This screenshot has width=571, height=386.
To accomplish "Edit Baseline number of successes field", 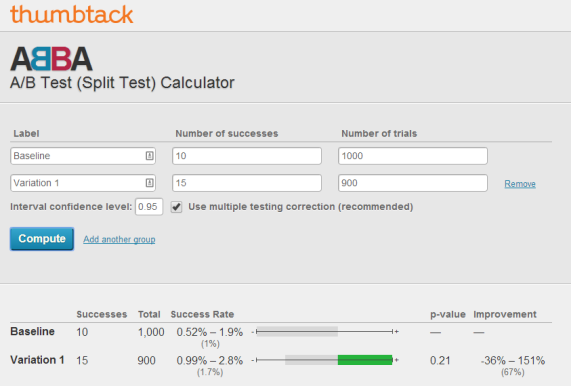I will pyautogui.click(x=247, y=156).
